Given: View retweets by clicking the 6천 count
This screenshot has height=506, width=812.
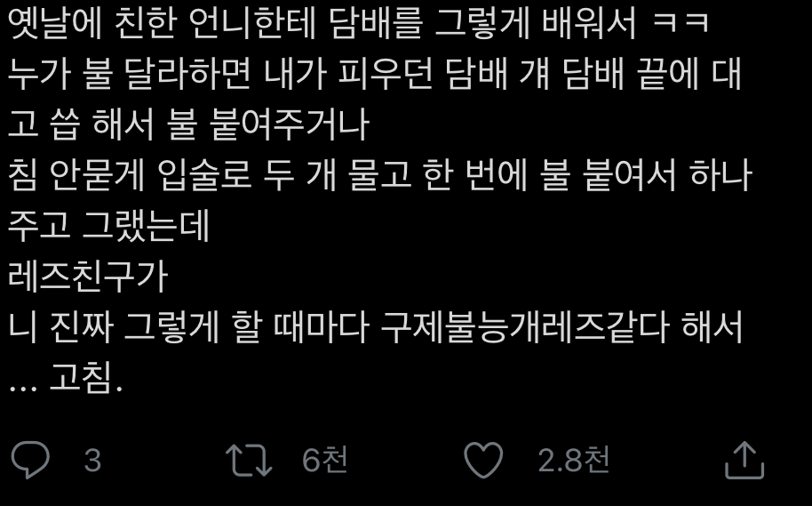Looking at the screenshot, I should 324,460.
